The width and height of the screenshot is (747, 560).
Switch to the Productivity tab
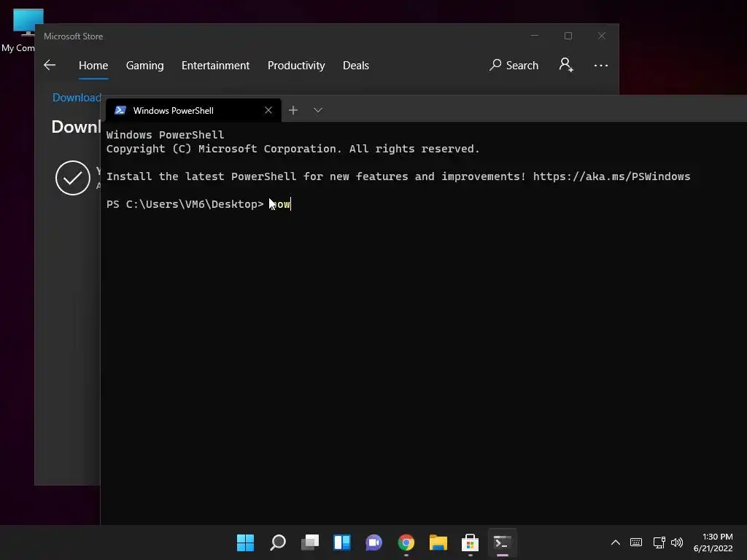[296, 65]
